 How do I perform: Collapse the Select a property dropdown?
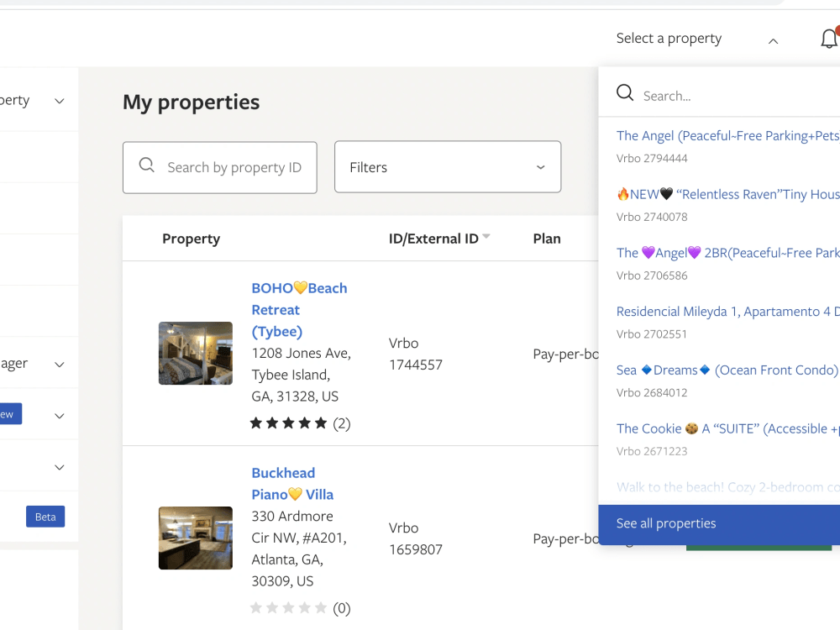(773, 40)
